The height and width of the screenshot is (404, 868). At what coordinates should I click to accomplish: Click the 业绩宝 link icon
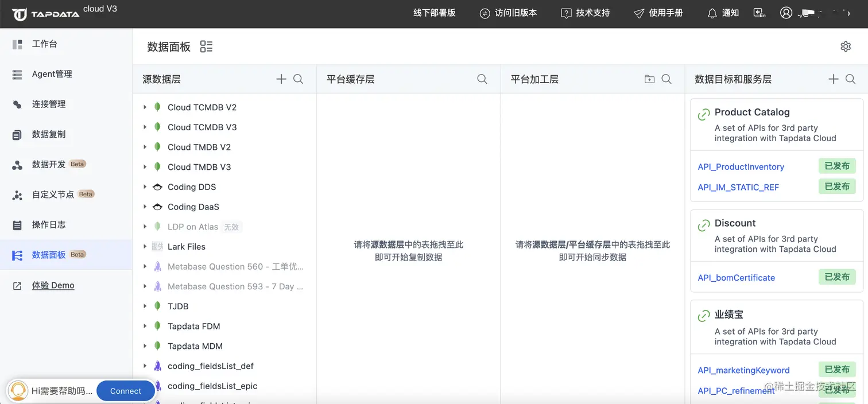click(704, 316)
